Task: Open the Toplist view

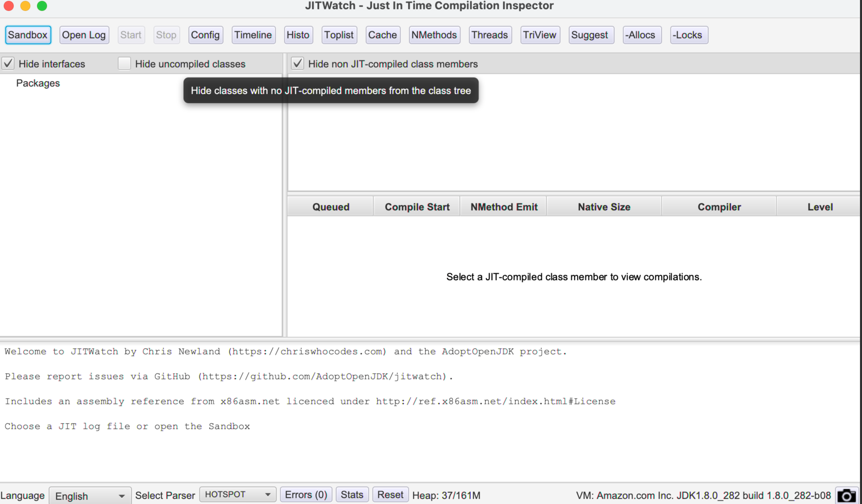Action: tap(339, 35)
